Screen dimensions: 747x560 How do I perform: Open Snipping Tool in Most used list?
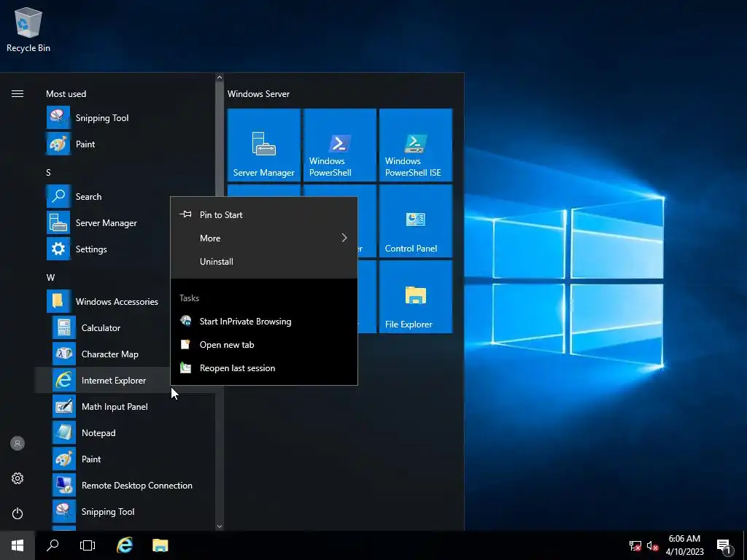click(x=125, y=118)
